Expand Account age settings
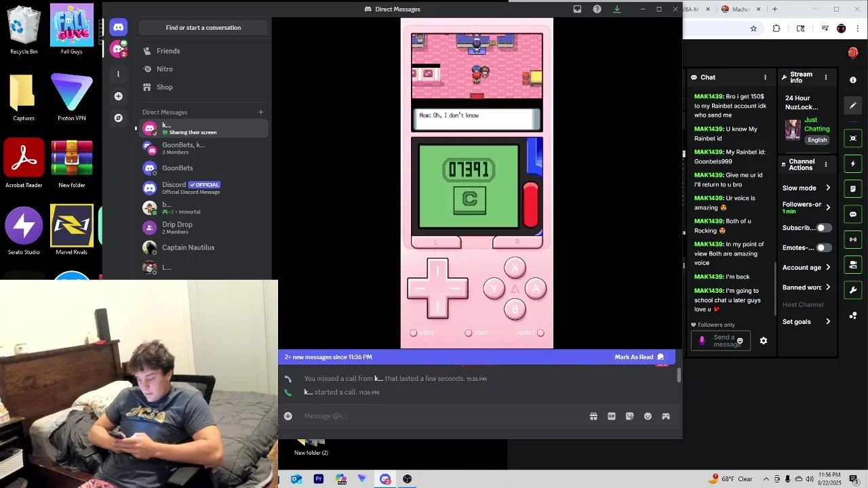Image resolution: width=868 pixels, height=488 pixels. click(x=807, y=267)
